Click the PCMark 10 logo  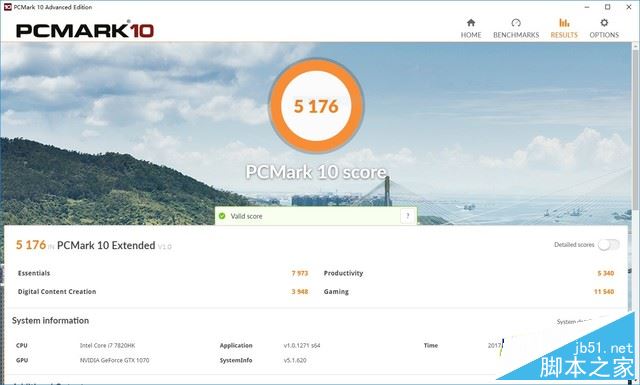pyautogui.click(x=84, y=30)
